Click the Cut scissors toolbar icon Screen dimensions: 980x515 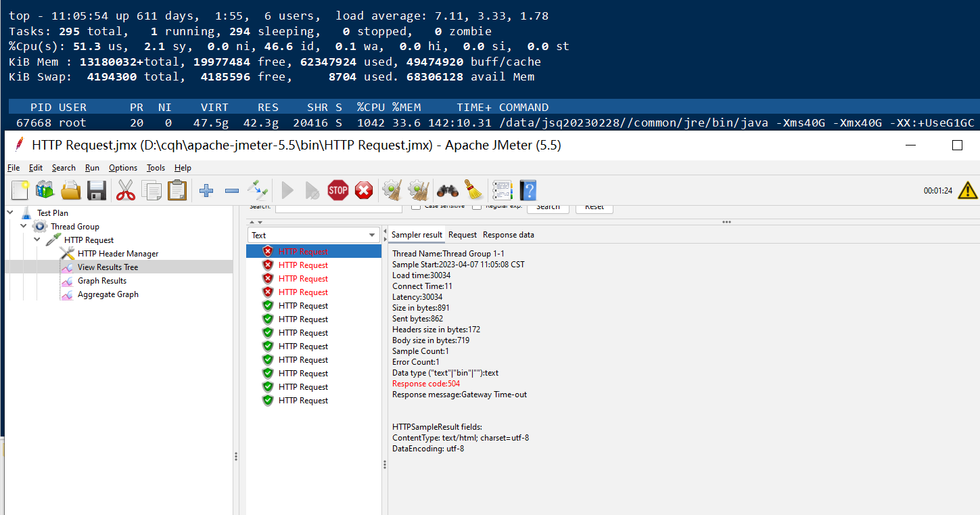click(x=126, y=190)
